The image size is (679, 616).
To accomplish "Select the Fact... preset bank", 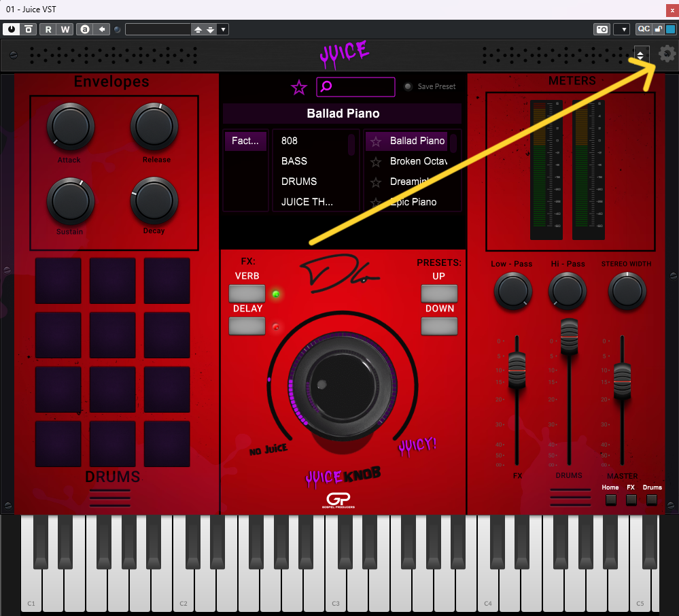I will pos(245,141).
